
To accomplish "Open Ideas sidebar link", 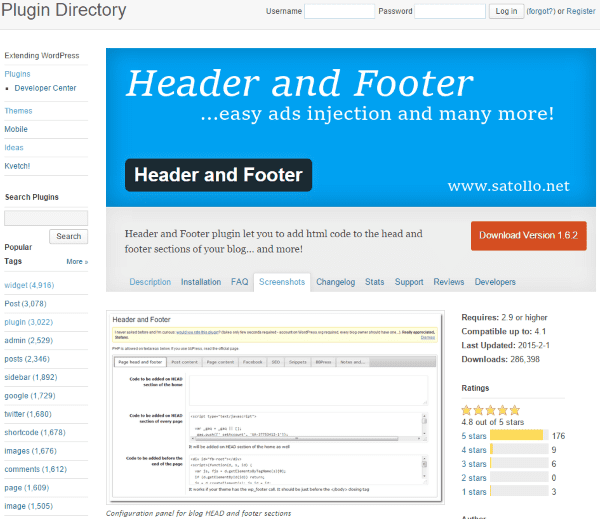I will pos(14,148).
